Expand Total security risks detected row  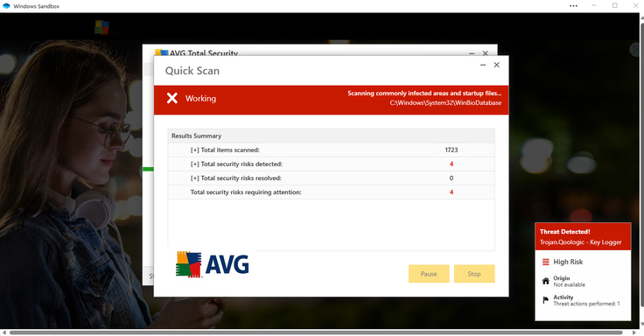click(x=194, y=164)
